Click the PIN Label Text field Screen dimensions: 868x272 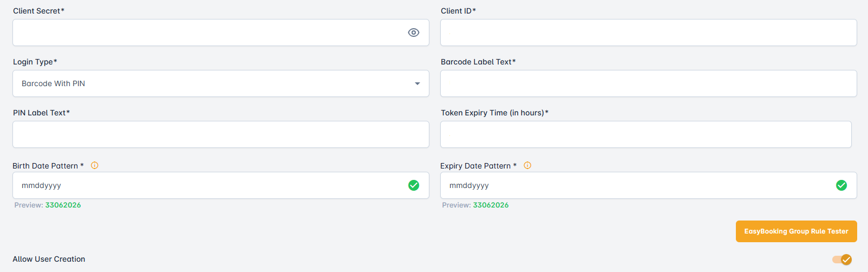tap(220, 134)
